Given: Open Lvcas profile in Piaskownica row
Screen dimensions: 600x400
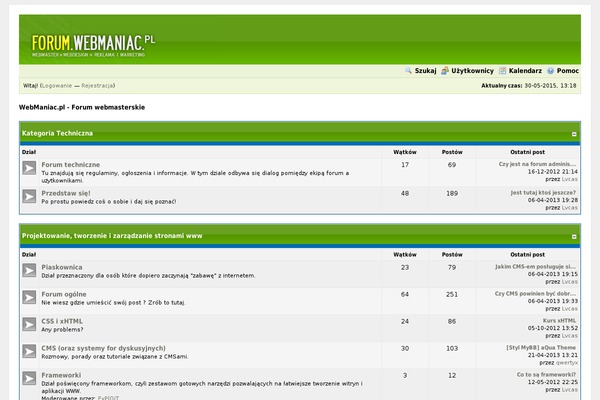Looking at the screenshot, I should (570, 282).
